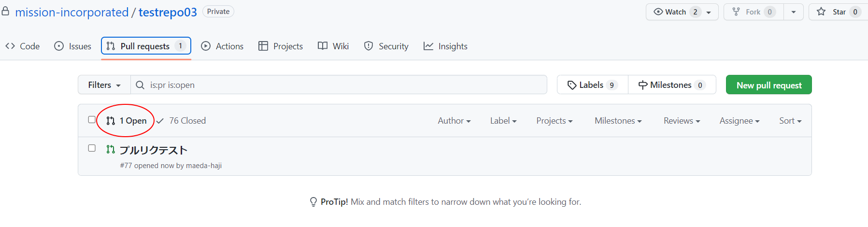Focus the is:pr is:open search field

click(x=338, y=85)
